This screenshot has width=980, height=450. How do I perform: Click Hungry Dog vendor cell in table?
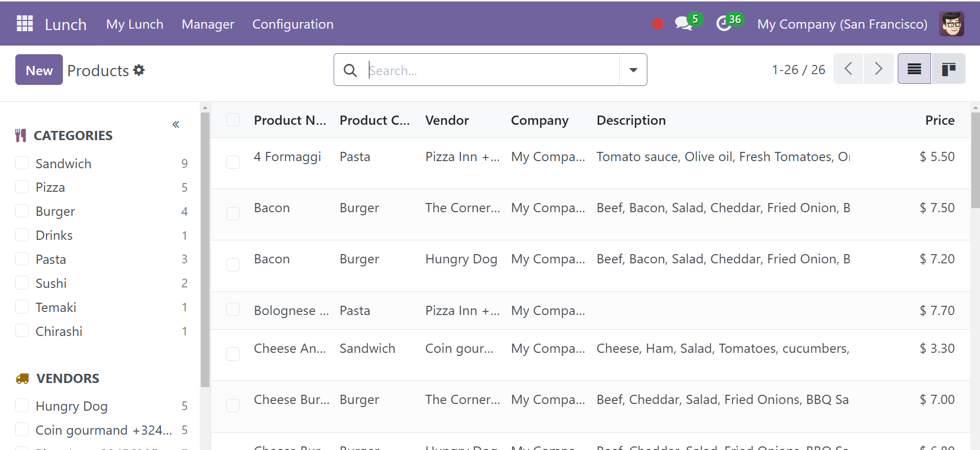point(461,259)
